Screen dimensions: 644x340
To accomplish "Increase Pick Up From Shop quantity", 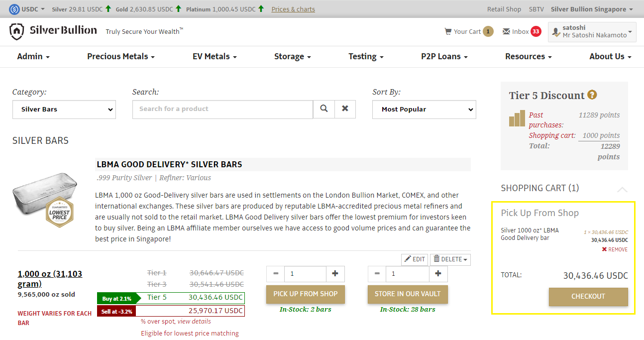I will [x=335, y=274].
